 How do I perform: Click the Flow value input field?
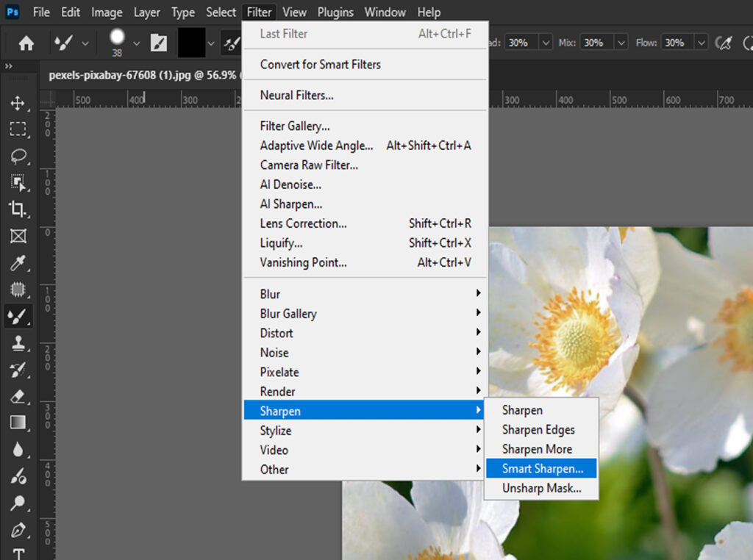pyautogui.click(x=677, y=43)
